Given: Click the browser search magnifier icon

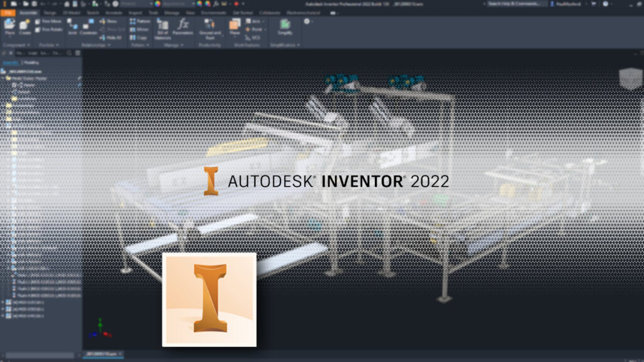Looking at the screenshot, I should tap(69, 53).
